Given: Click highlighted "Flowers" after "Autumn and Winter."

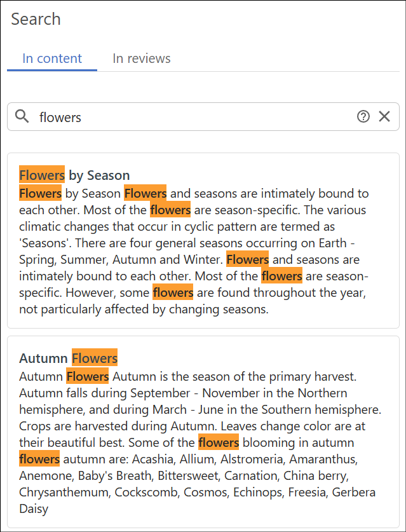Looking at the screenshot, I should [247, 260].
